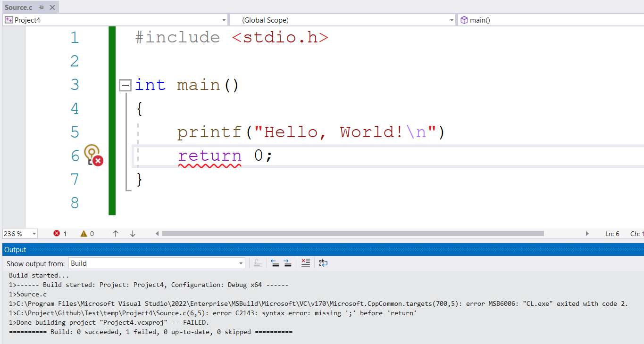644x344 pixels.
Task: Clear all Output window text
Action: [305, 263]
